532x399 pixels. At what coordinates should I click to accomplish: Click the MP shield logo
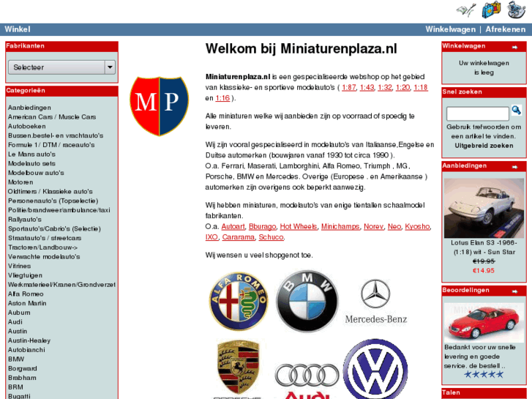point(159,106)
